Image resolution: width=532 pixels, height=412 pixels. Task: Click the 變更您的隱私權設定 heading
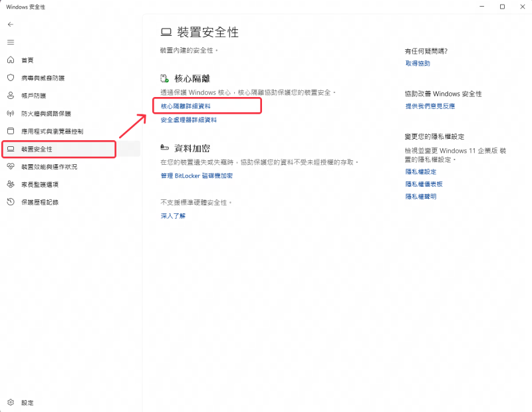point(435,137)
